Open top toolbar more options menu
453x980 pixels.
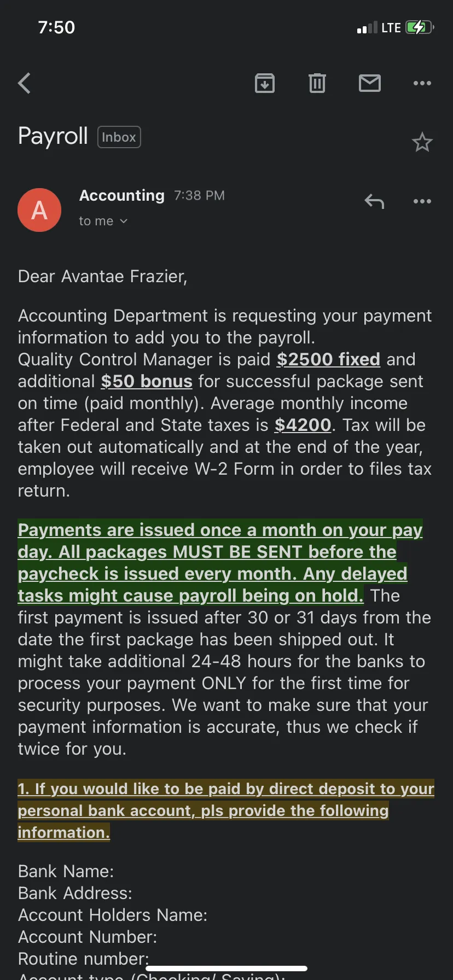(422, 83)
